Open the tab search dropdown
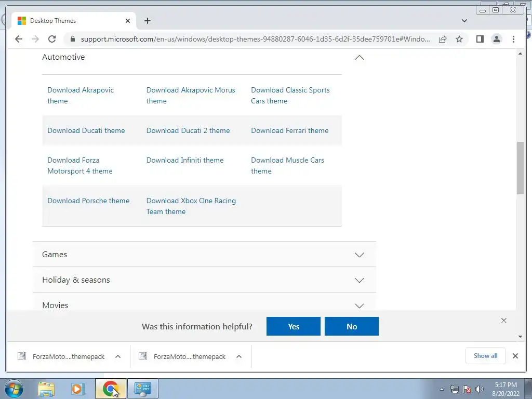Viewport: 532px width, 399px height. click(x=464, y=21)
